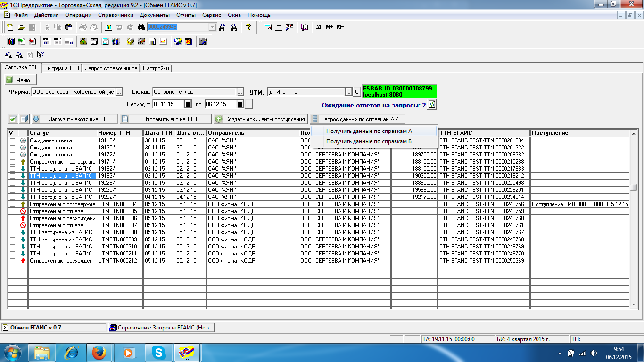Click the yellow question mark Help icon

click(248, 27)
